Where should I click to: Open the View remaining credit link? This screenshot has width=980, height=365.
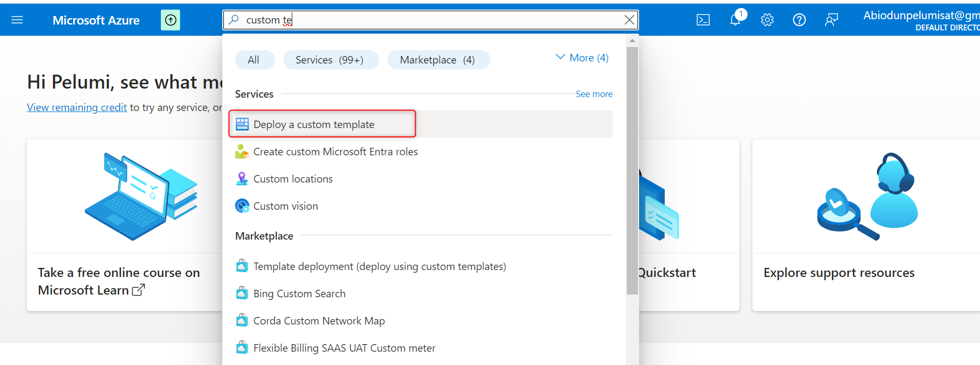click(77, 107)
